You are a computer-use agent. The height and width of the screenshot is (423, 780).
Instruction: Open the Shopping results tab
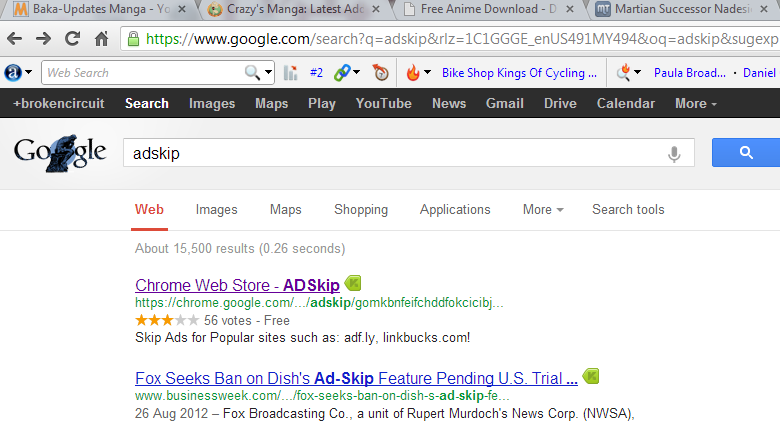361,210
